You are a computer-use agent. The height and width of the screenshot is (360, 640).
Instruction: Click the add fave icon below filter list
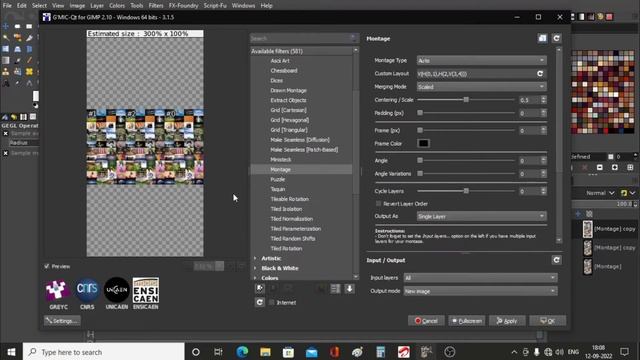point(260,289)
